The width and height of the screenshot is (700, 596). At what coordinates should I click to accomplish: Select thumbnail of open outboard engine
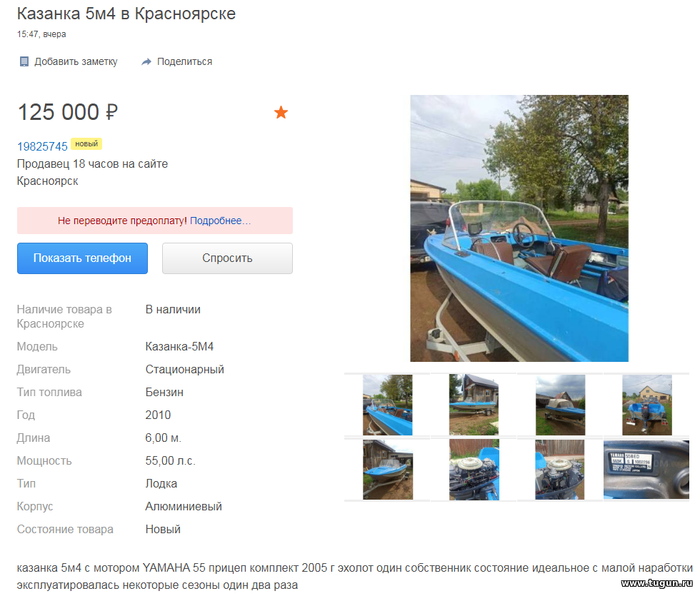click(474, 470)
